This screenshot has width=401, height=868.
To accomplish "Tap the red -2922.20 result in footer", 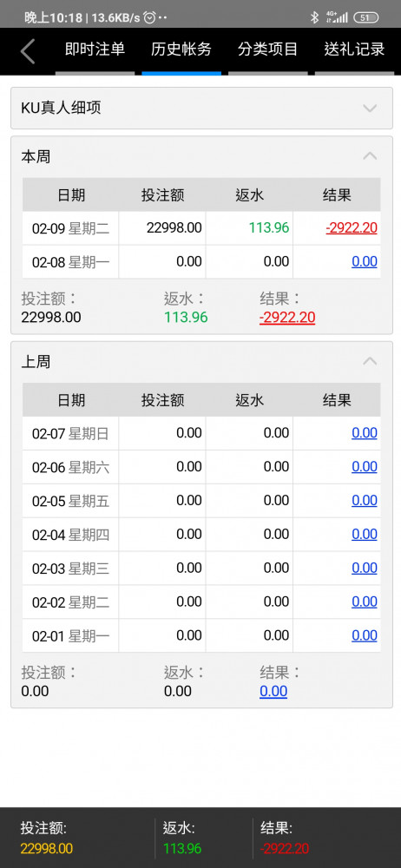I will click(285, 848).
